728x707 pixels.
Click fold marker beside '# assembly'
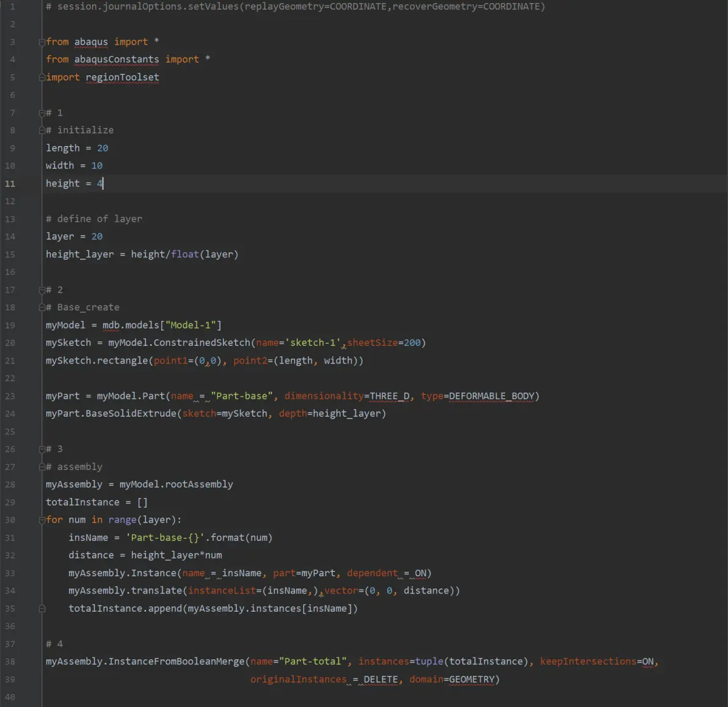(42, 467)
